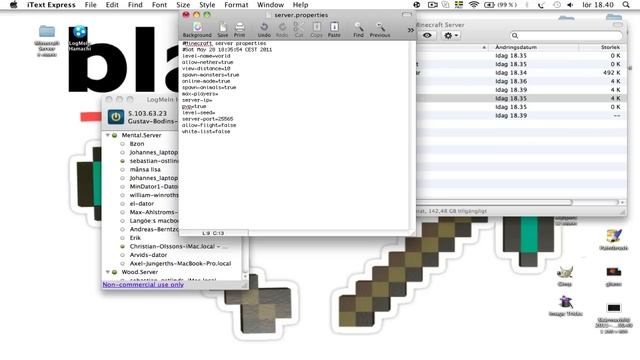Click the level-name=world line in editor
Viewport: 640px width, 360px height.
click(206, 56)
